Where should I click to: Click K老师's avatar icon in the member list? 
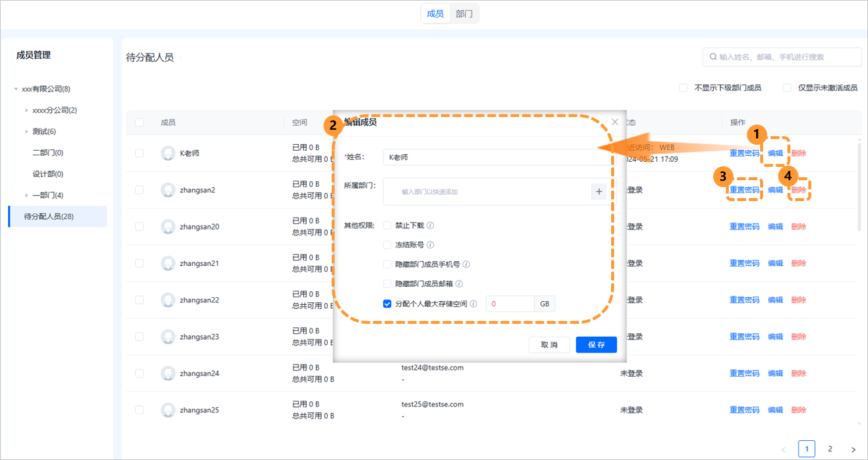[168, 153]
